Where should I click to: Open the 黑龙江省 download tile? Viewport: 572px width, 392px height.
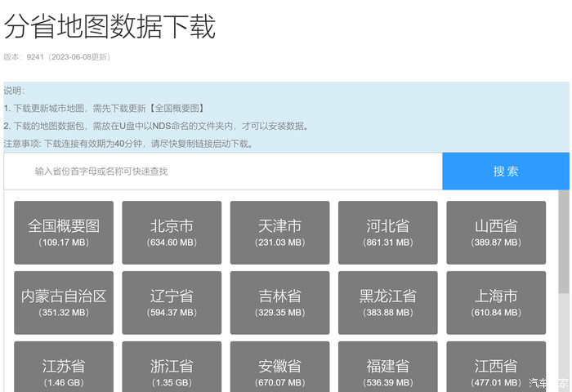[x=387, y=303]
